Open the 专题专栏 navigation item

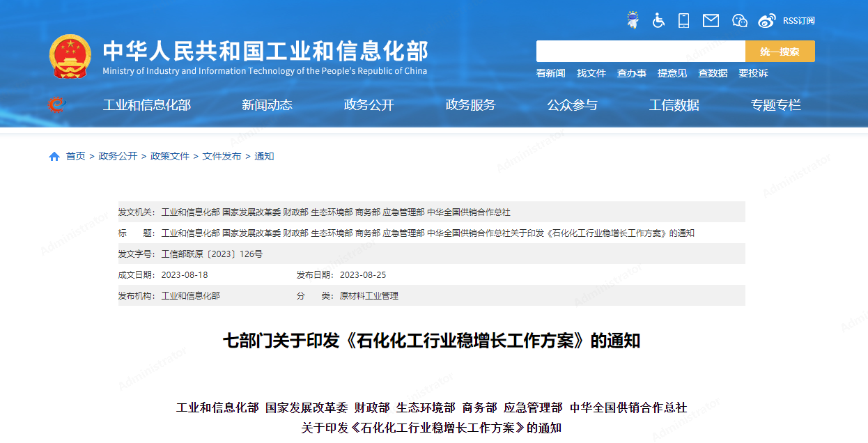(775, 105)
